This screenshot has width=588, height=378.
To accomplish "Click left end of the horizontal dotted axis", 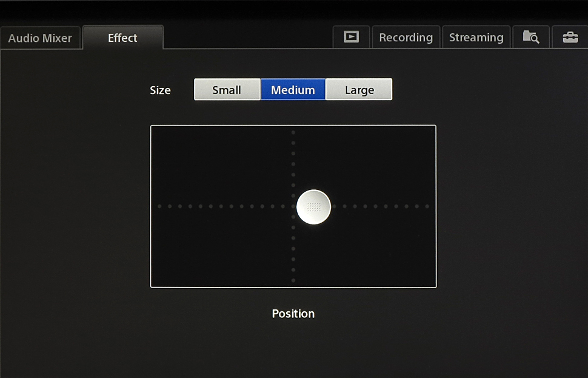I will [159, 206].
